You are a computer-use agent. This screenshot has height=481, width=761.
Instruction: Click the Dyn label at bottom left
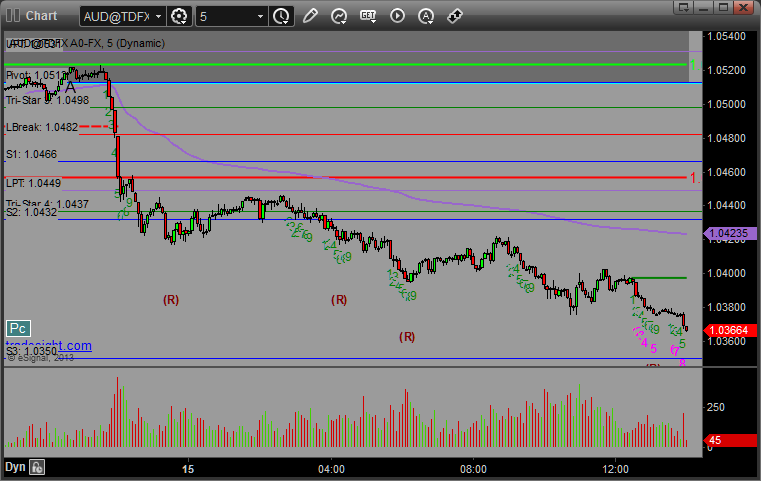[x=15, y=467]
